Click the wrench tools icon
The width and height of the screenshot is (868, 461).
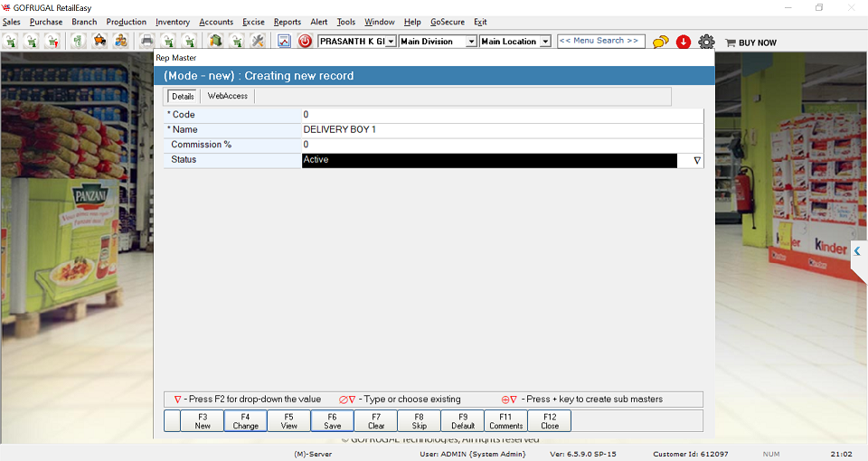click(x=258, y=41)
